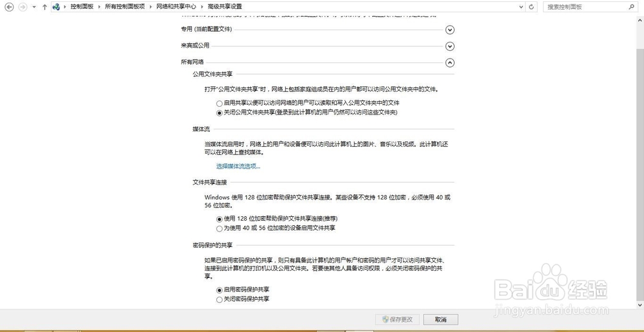Open 控制面板 breadcrumb
644x332 pixels.
(x=82, y=7)
